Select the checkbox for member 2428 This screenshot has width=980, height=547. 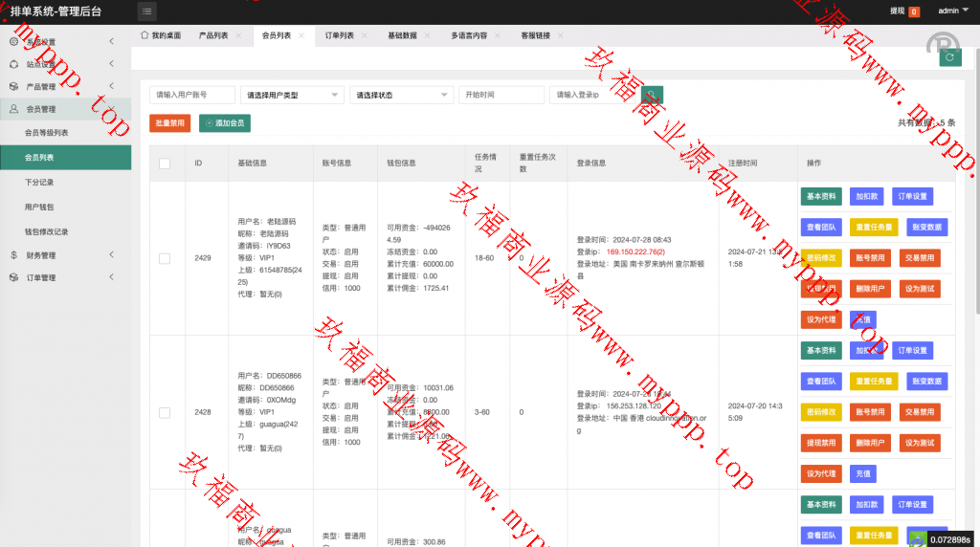pos(165,412)
